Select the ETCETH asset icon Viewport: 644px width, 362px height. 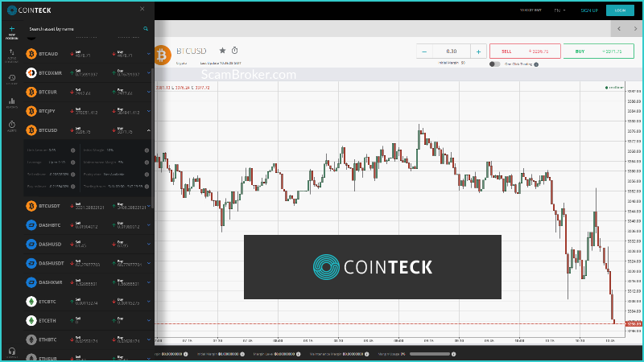[x=31, y=320]
